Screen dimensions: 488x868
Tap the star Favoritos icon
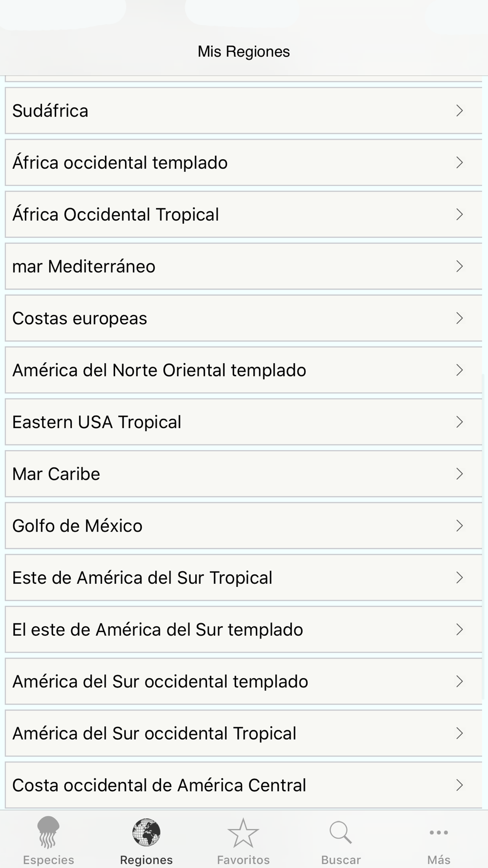point(243,833)
